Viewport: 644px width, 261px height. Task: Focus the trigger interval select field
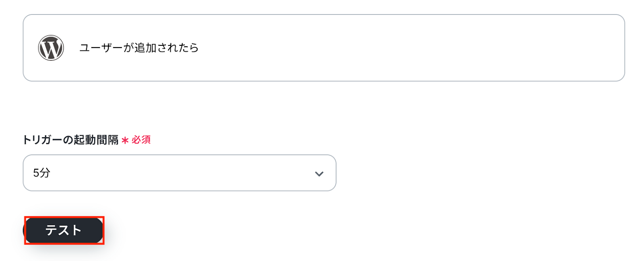[x=179, y=173]
